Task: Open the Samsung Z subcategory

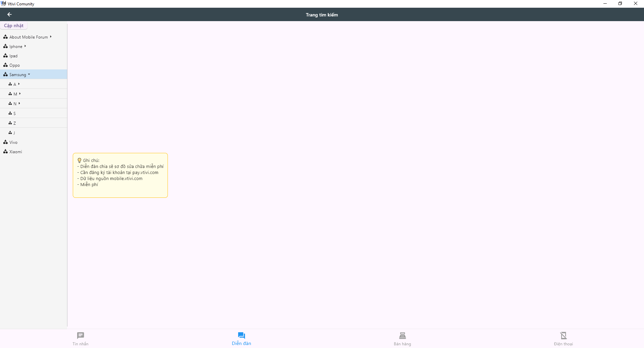Action: coord(14,123)
